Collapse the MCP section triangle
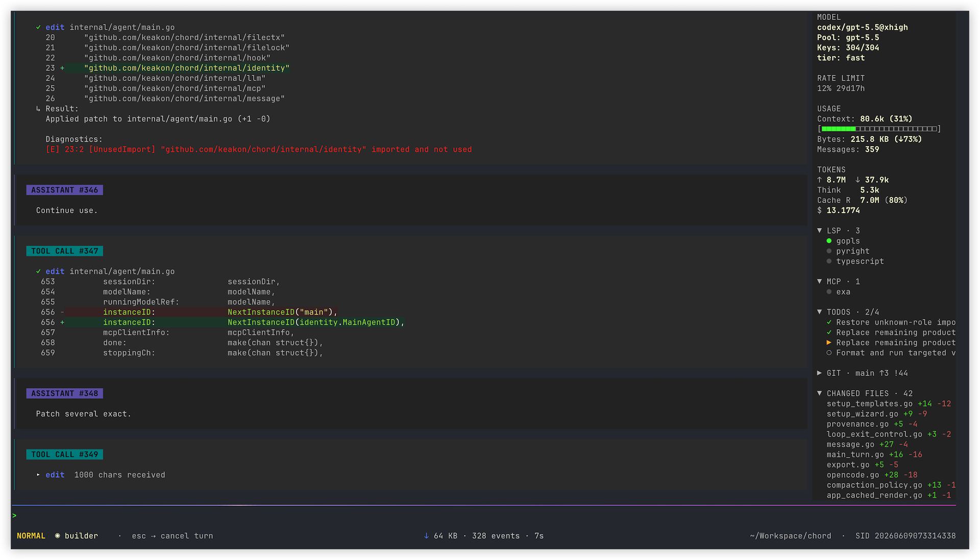 (820, 282)
